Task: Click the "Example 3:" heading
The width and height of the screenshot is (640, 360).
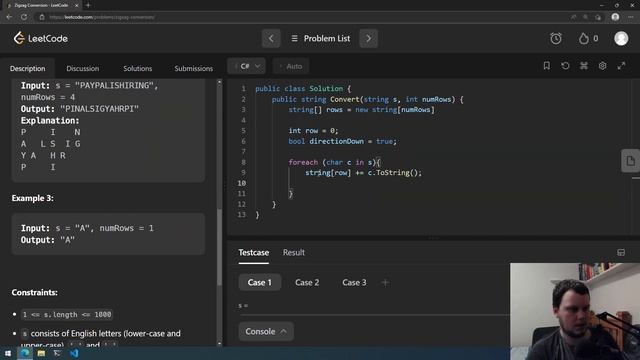Action: [x=33, y=198]
